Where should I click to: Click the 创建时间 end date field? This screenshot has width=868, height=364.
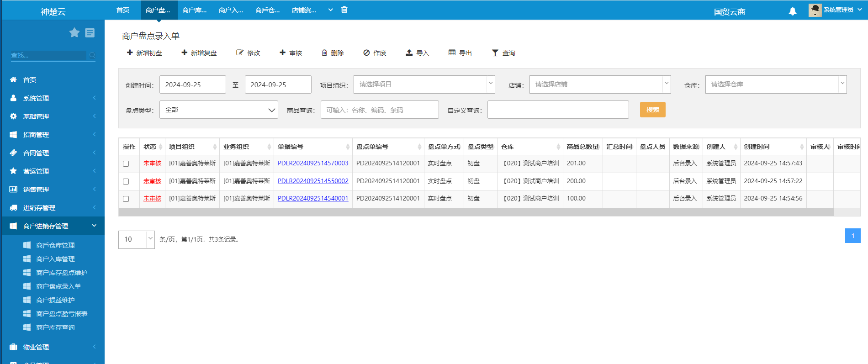278,84
